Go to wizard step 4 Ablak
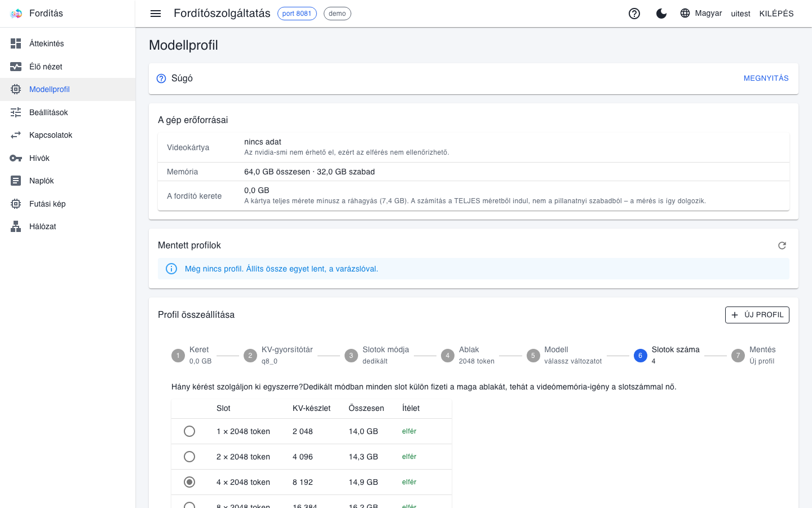 467,355
